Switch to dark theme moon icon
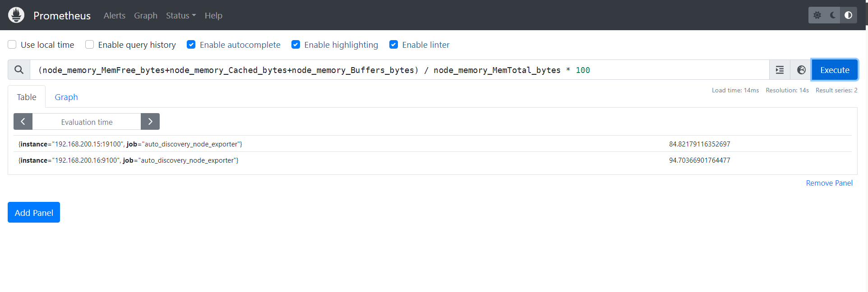868x292 pixels. click(833, 15)
